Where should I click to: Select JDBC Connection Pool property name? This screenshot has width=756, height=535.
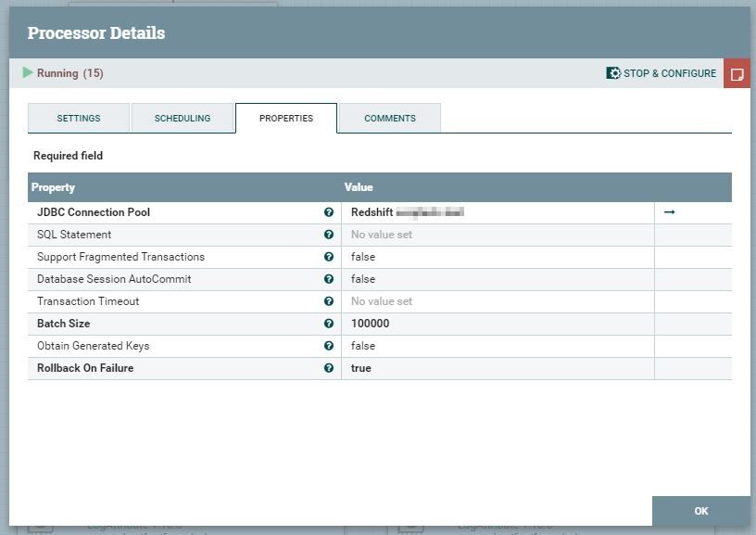[x=94, y=212]
